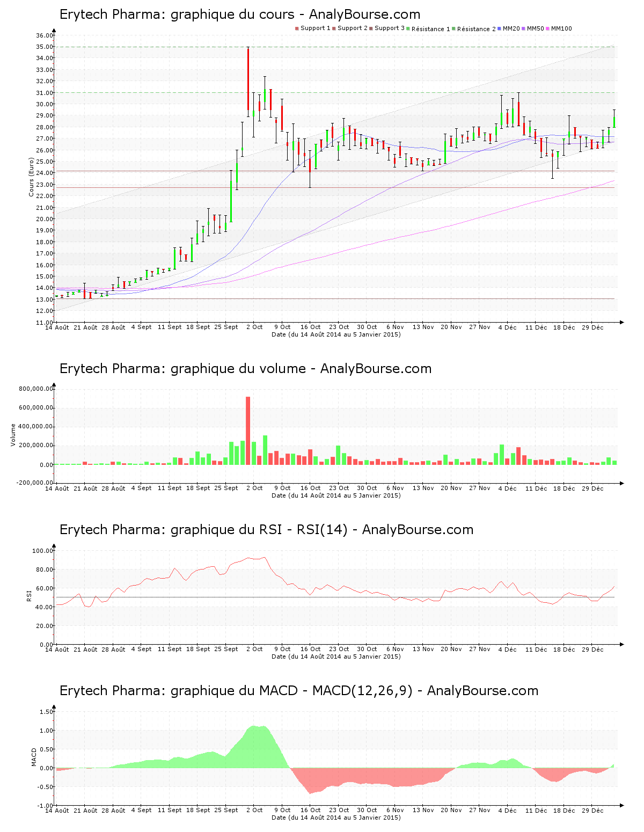The height and width of the screenshot is (832, 644).
Task: Click the rotated 'Volume' axis label
Action: coord(13,435)
